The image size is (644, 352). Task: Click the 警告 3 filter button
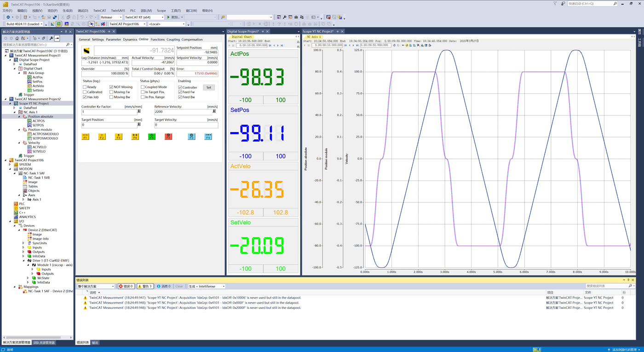pos(145,286)
